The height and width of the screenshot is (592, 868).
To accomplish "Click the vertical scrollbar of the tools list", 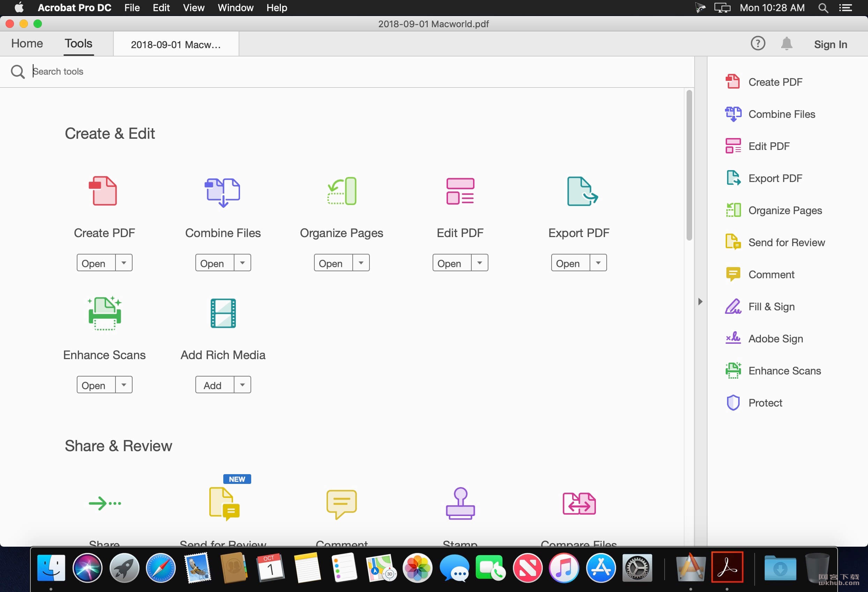I will tap(689, 165).
